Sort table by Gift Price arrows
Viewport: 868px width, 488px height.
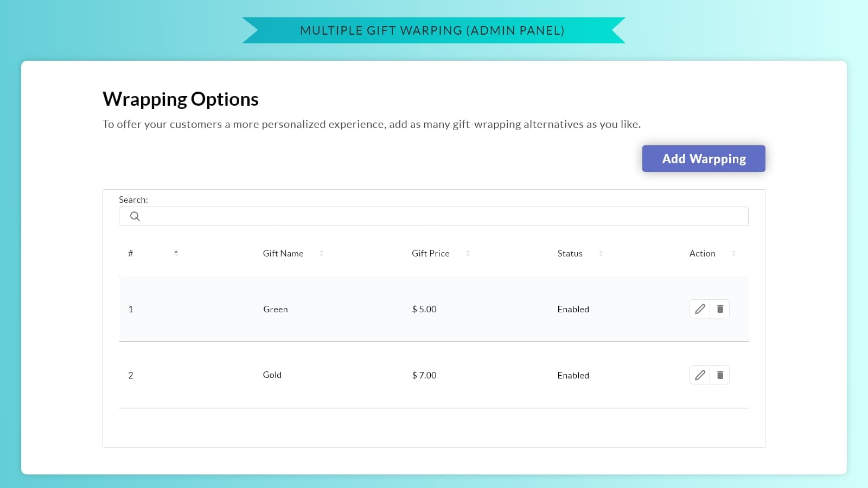(x=468, y=253)
